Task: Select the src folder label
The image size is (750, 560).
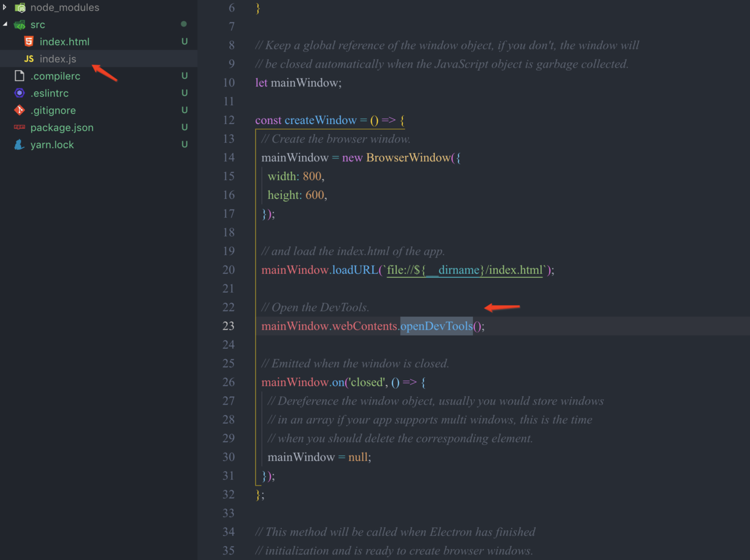Action: click(x=37, y=25)
